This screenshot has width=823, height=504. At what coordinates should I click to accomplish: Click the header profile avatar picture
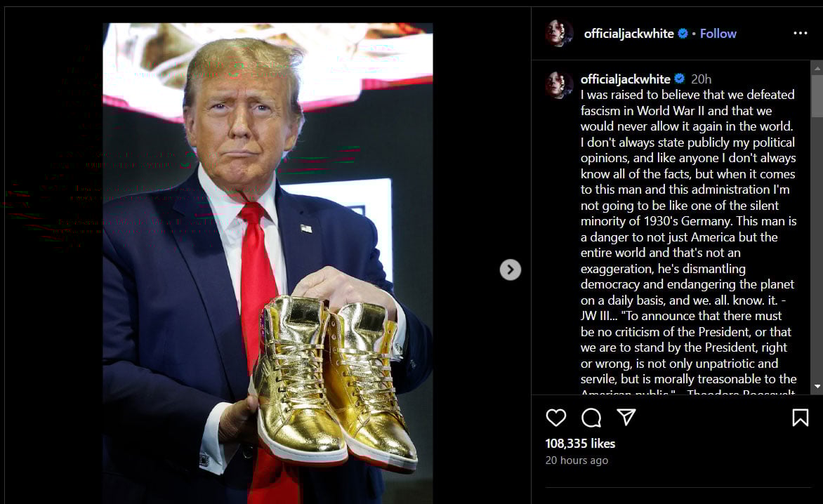click(559, 33)
